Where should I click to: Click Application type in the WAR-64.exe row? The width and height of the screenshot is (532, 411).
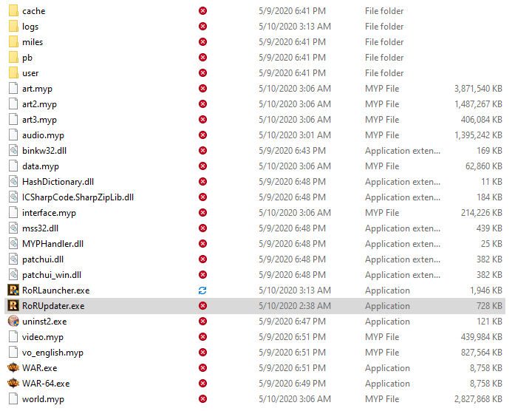tap(387, 384)
